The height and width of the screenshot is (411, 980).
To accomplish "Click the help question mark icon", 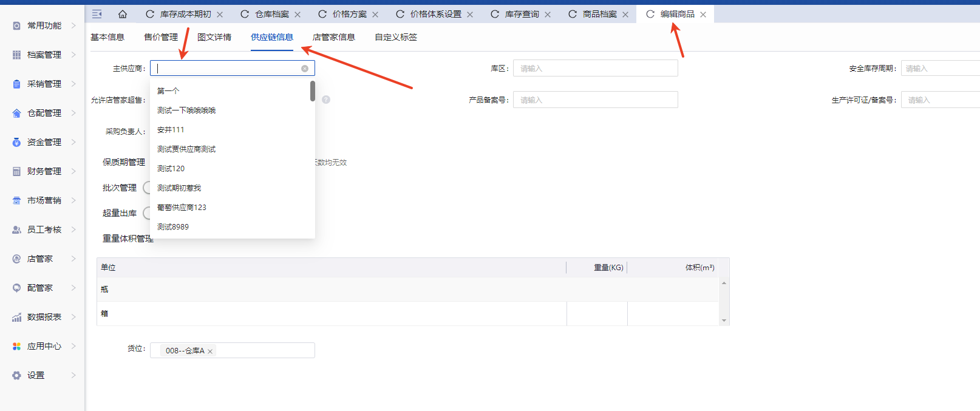I will (x=326, y=100).
